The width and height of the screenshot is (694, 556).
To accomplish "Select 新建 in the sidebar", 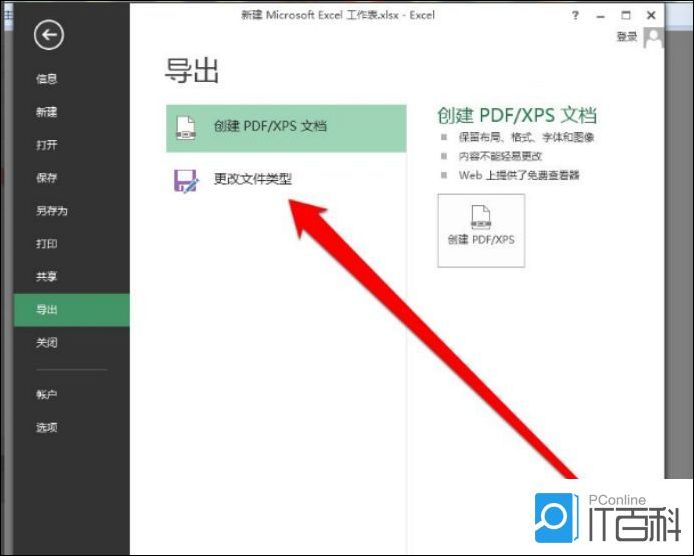I will (46, 112).
